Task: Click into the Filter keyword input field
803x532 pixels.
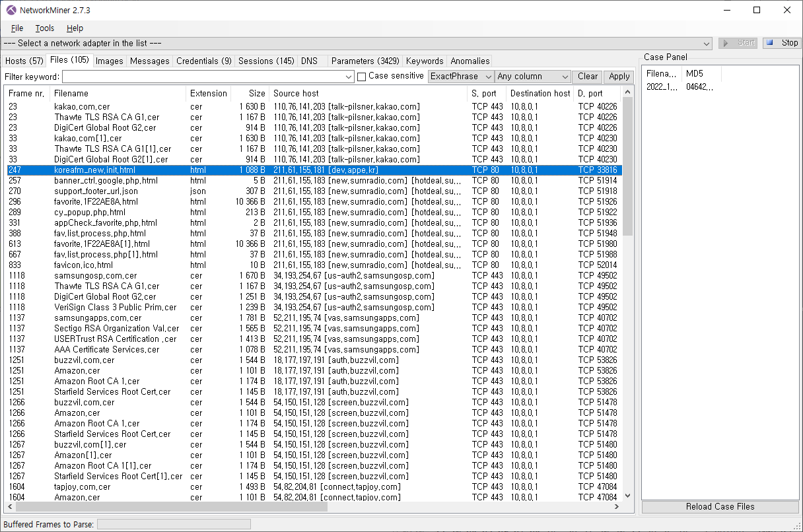Action: 203,77
